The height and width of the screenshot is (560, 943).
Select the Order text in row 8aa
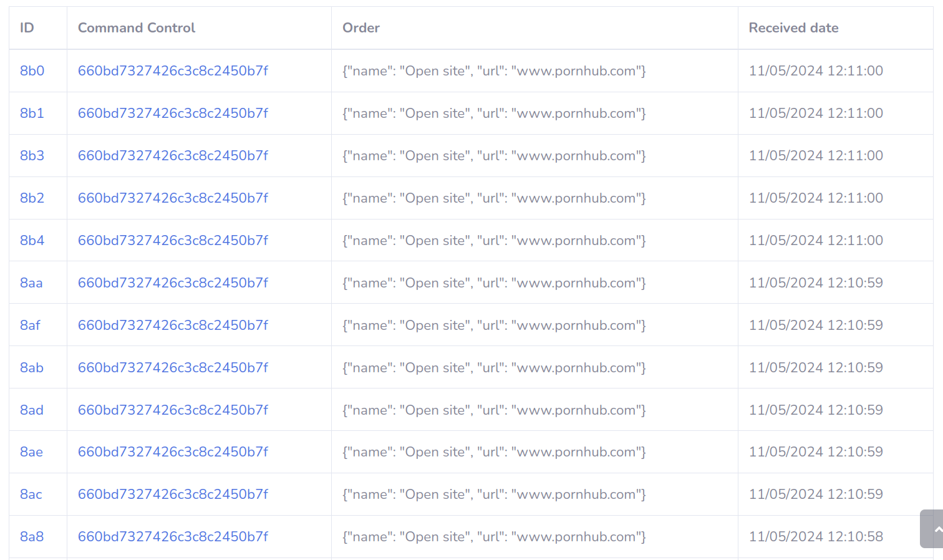click(x=494, y=283)
